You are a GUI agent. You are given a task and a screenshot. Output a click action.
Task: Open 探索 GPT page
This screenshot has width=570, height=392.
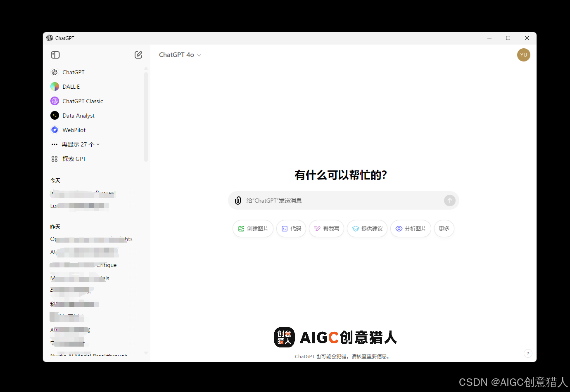pyautogui.click(x=74, y=159)
